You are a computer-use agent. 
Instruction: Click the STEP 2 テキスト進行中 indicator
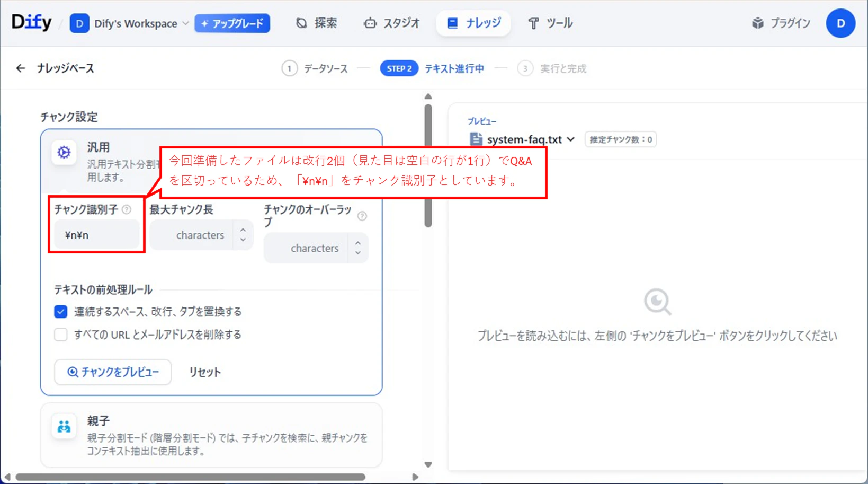point(432,68)
